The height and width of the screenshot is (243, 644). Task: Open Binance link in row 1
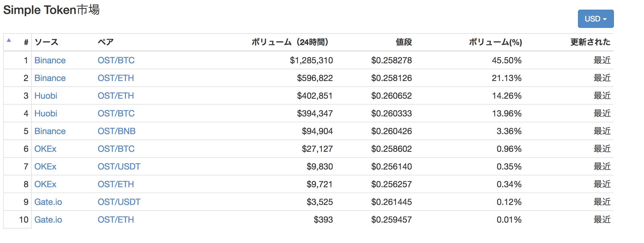[x=50, y=60]
